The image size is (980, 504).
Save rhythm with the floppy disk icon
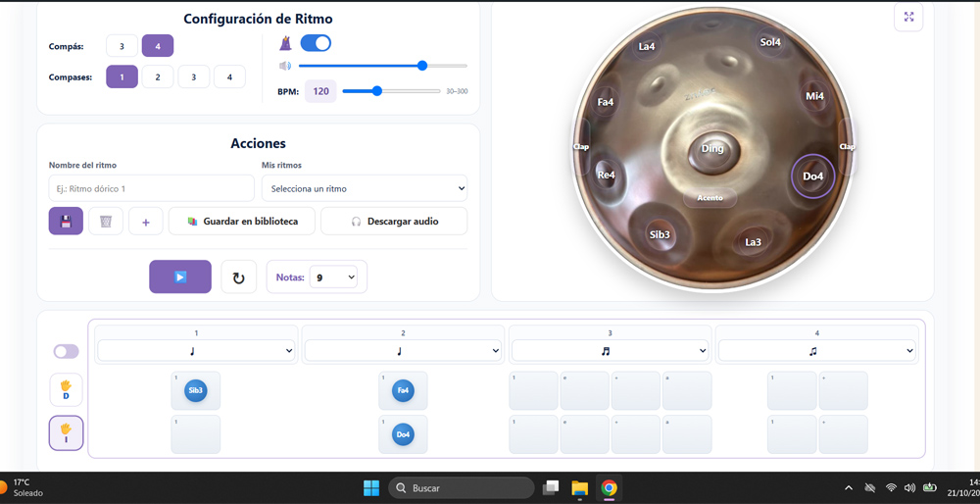coord(66,221)
